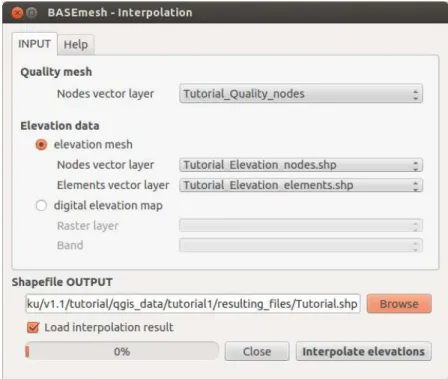Open Quality mesh Tutorial_Quality_nodes dropdown

[x=301, y=94]
